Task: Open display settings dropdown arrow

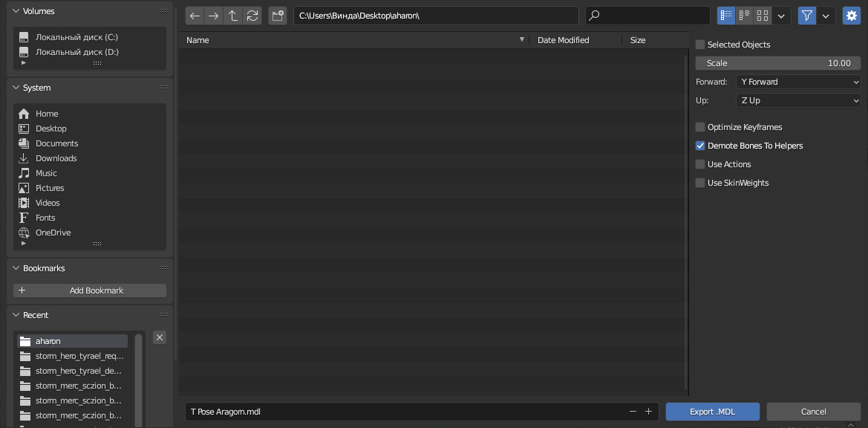Action: coord(781,16)
